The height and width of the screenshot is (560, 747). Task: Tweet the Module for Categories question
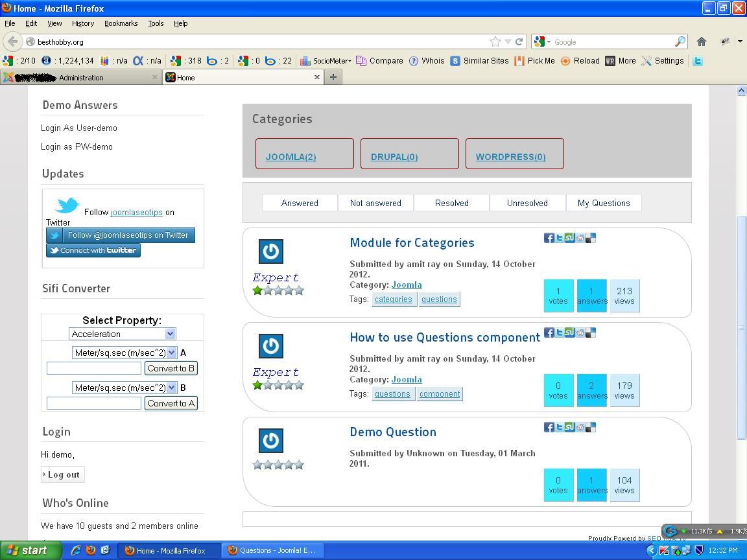tap(560, 238)
